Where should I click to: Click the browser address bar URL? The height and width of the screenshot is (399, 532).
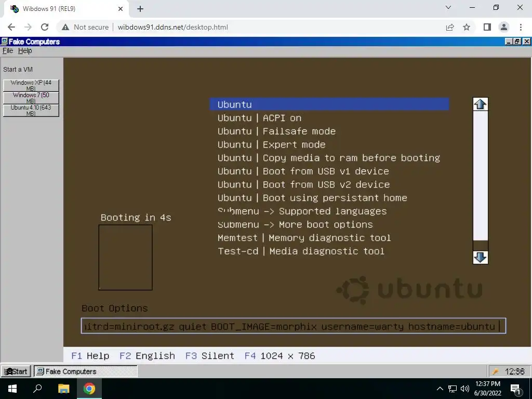[x=172, y=27]
